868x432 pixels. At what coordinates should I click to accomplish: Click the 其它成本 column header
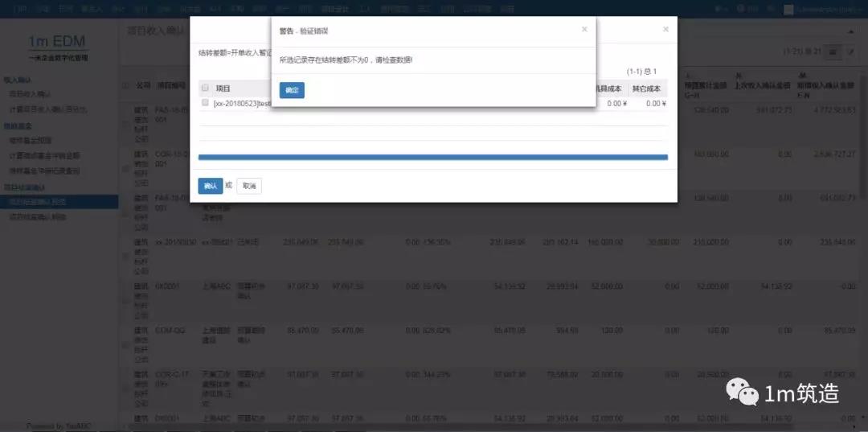pyautogui.click(x=645, y=88)
